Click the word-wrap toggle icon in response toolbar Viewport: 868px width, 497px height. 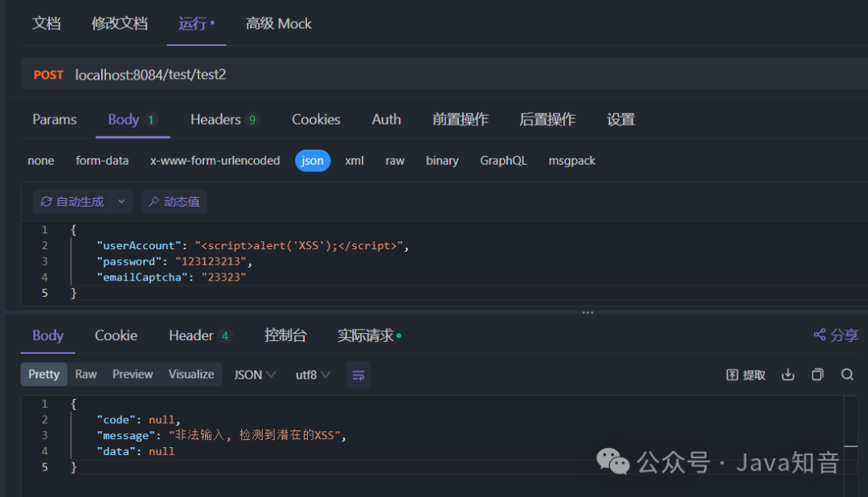358,375
